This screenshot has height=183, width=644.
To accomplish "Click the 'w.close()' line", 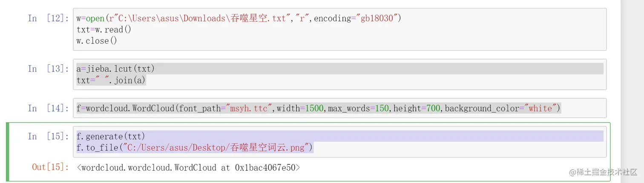I will [x=97, y=41].
